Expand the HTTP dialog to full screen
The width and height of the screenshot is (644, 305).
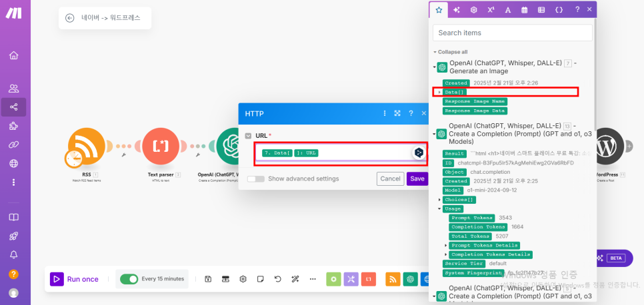pyautogui.click(x=397, y=113)
